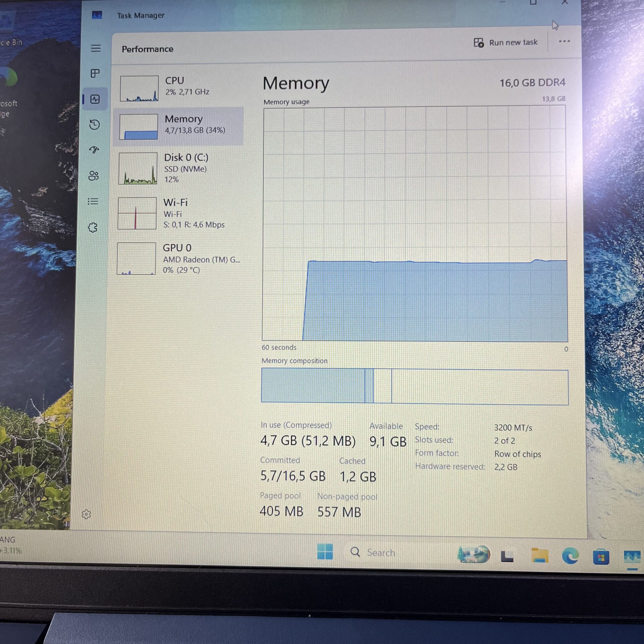
Task: Click the Run new task button
Action: [x=505, y=43]
